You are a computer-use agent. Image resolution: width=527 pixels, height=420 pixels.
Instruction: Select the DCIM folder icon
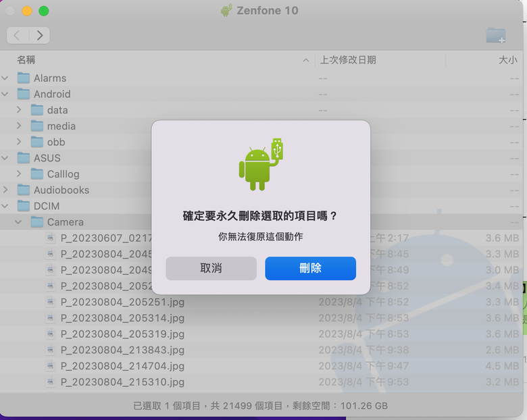(24, 206)
